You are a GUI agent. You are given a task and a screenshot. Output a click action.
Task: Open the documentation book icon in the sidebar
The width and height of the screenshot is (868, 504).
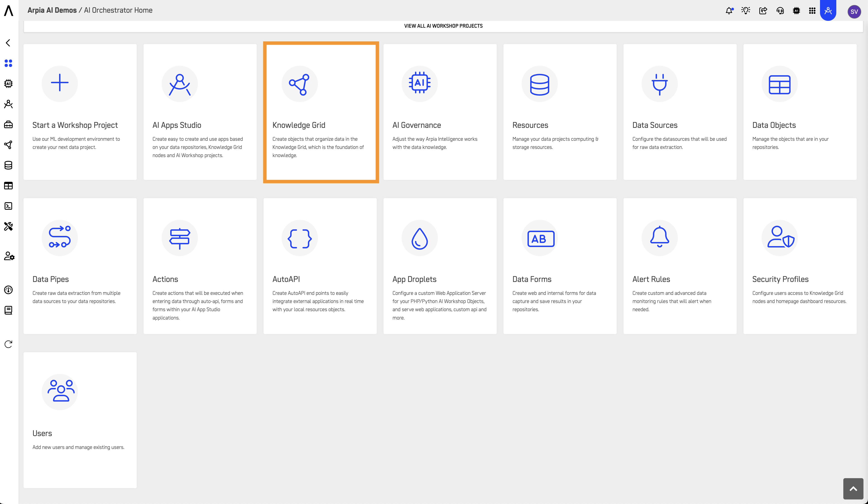pyautogui.click(x=8, y=310)
